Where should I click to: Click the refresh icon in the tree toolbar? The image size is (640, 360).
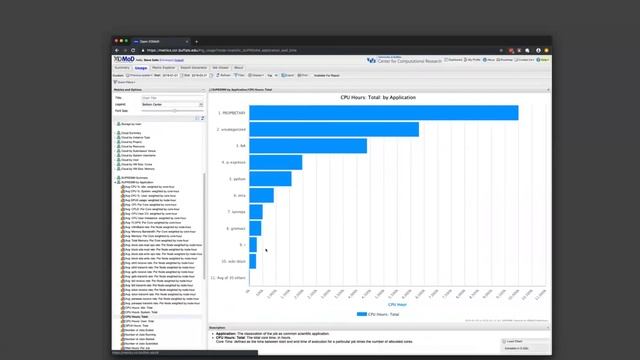202,118
